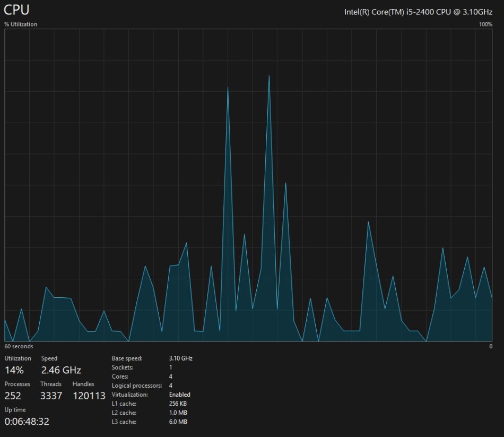Click the L2 cache 1.0 MB value
Viewport: 504px width, 437px height.
(178, 413)
